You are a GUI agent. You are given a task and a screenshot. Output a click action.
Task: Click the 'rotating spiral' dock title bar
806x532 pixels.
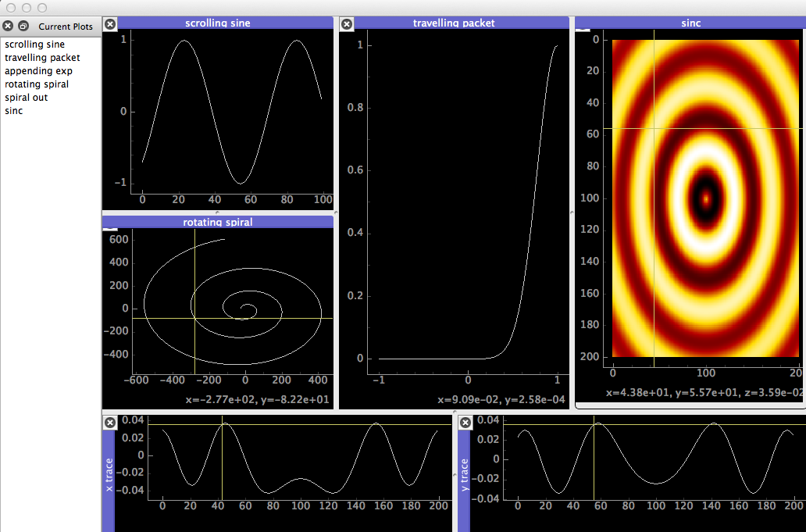click(218, 222)
